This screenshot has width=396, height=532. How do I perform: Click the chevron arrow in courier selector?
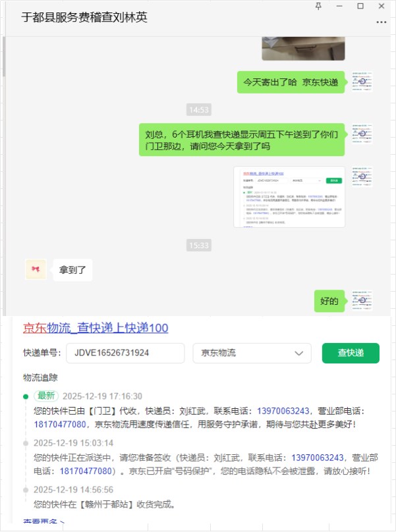(x=299, y=353)
